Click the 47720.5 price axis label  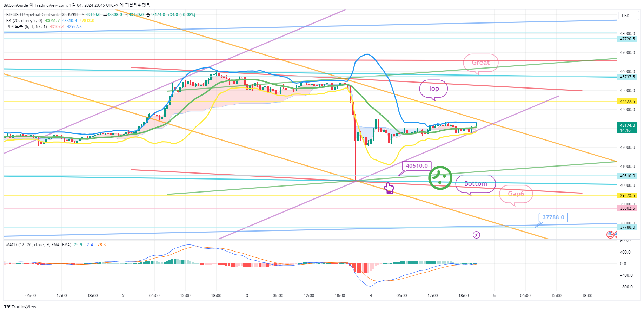point(627,39)
